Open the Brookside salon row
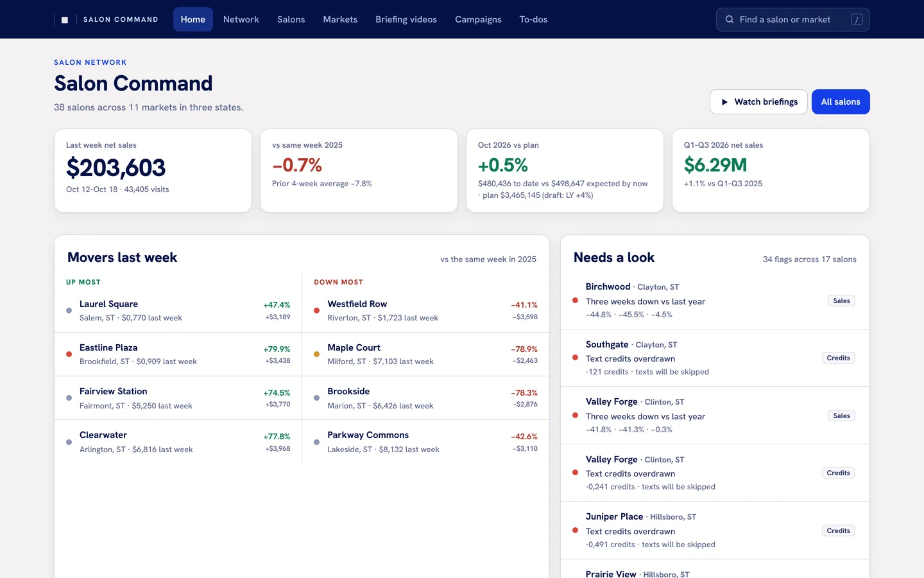This screenshot has width=924, height=578. [x=426, y=398]
